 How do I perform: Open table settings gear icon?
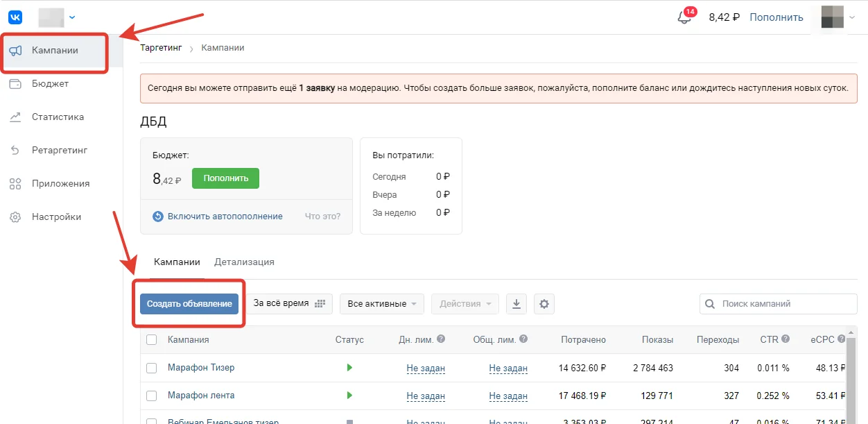tap(544, 304)
